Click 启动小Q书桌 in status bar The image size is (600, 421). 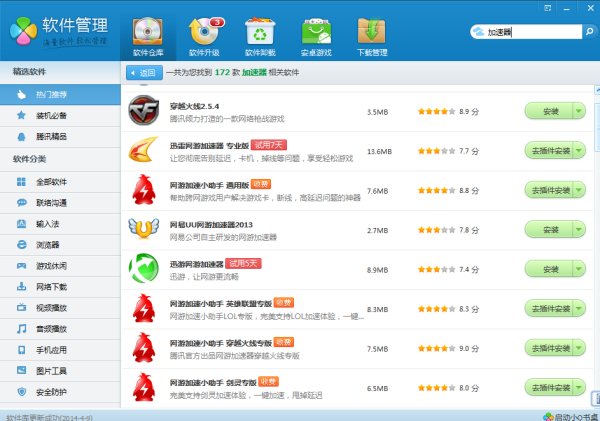(x=571, y=417)
